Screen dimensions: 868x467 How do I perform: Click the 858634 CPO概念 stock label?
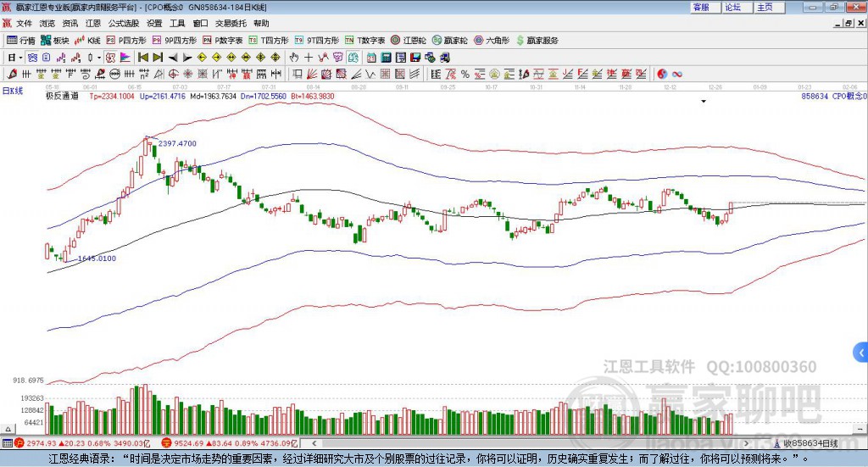point(834,97)
